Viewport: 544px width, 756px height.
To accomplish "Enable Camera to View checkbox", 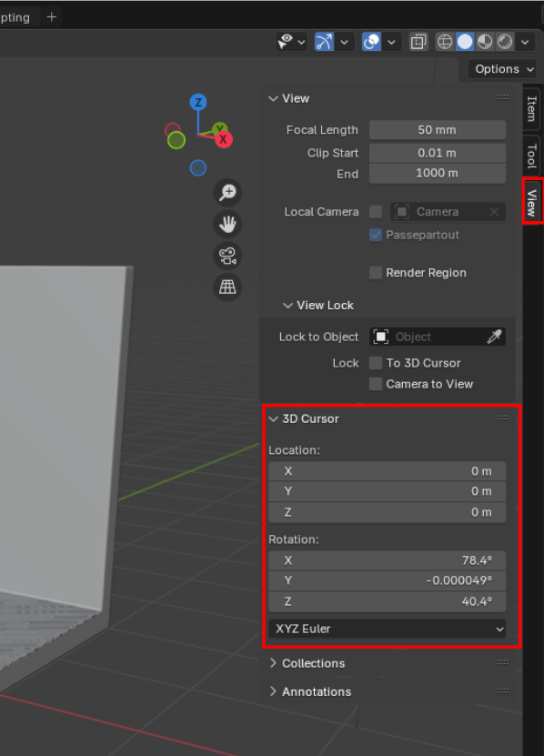I will click(376, 384).
